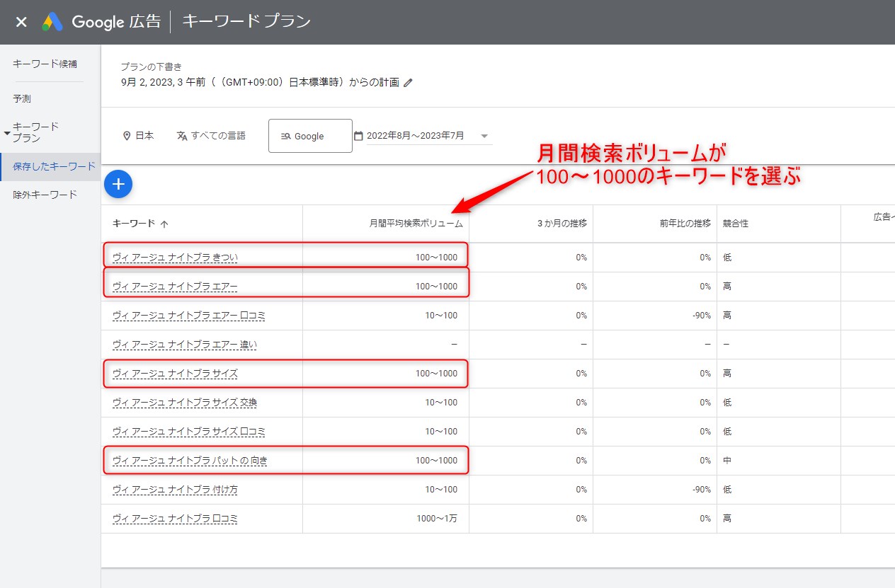Click keyword ヴィアージュ ナイトブラ サイズ
895x588 pixels.
point(175,374)
